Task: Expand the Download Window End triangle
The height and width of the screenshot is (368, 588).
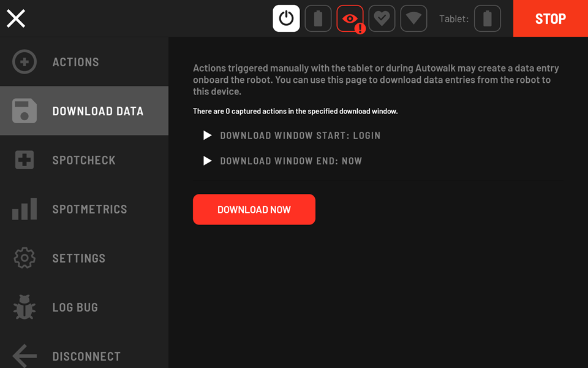Action: [x=208, y=161]
